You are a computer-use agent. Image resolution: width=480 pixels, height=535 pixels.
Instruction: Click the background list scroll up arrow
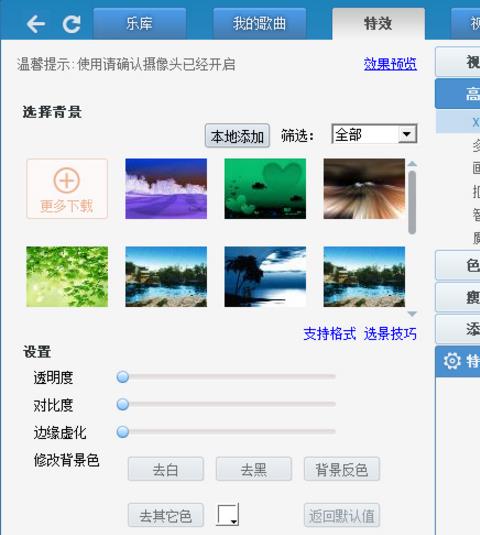coord(412,164)
